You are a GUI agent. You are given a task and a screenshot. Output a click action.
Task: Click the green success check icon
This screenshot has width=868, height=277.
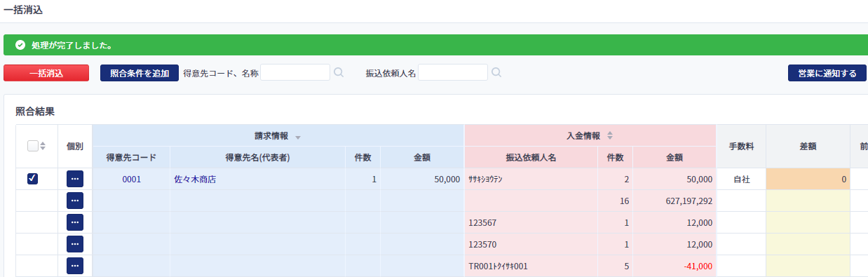click(20, 45)
